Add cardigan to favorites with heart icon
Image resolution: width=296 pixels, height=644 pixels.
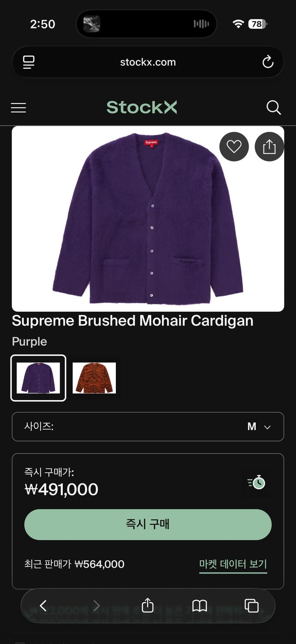pos(234,147)
